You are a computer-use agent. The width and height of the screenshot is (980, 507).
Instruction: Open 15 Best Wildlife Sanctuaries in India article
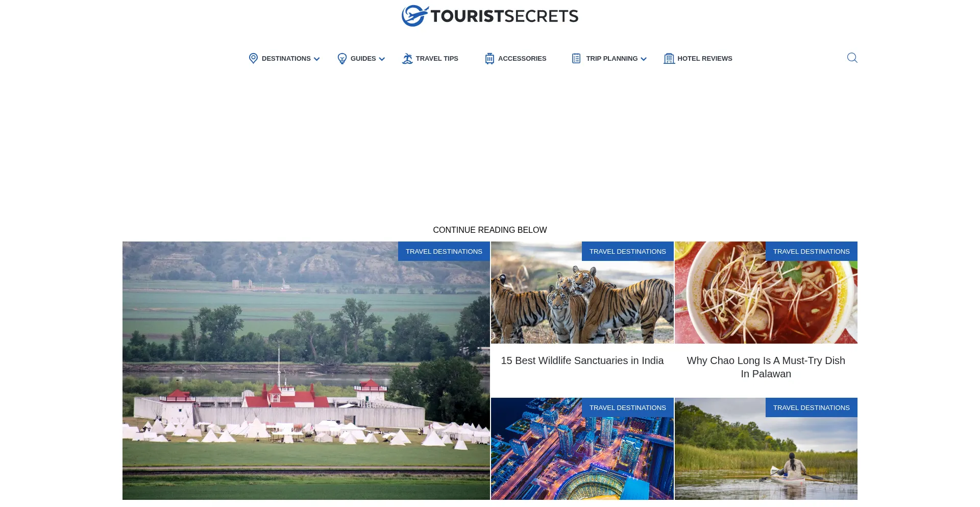582,360
